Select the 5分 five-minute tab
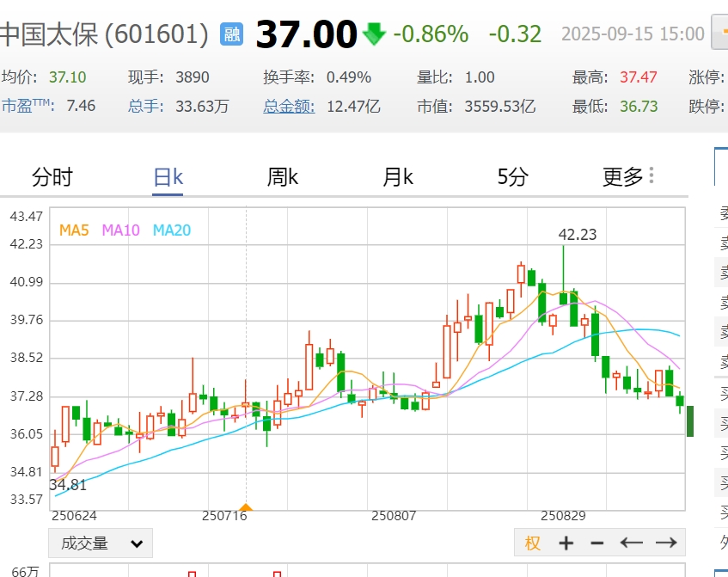 click(512, 177)
